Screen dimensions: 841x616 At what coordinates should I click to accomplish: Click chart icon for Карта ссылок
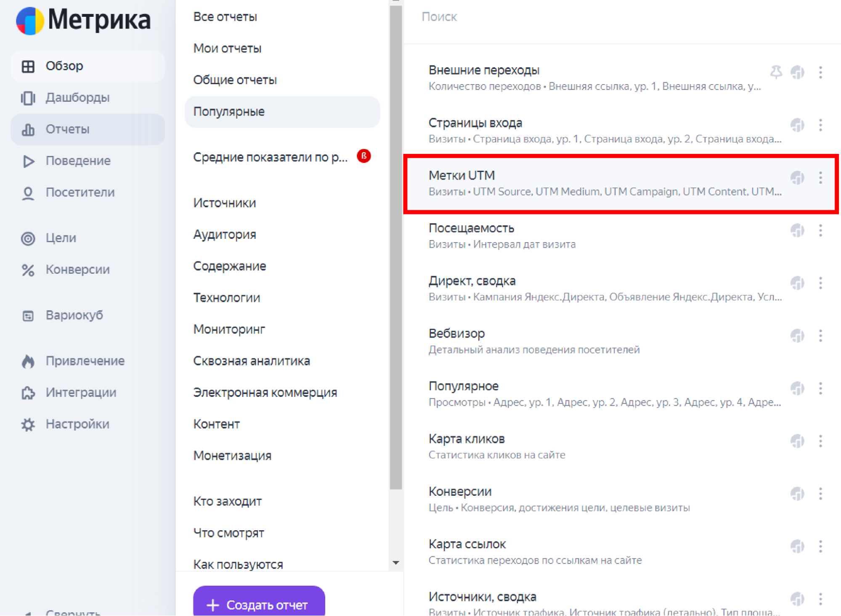pyautogui.click(x=797, y=547)
